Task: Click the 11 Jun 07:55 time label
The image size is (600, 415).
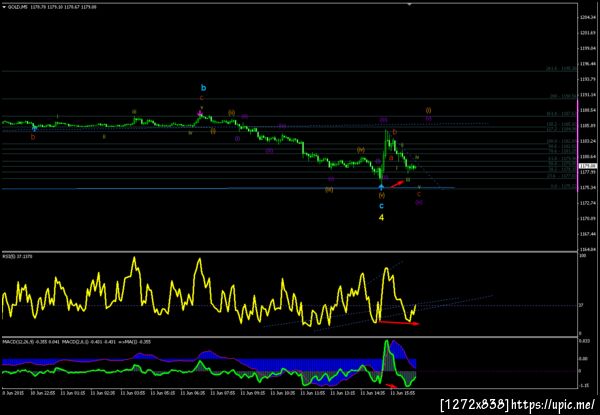Action: coord(225,392)
